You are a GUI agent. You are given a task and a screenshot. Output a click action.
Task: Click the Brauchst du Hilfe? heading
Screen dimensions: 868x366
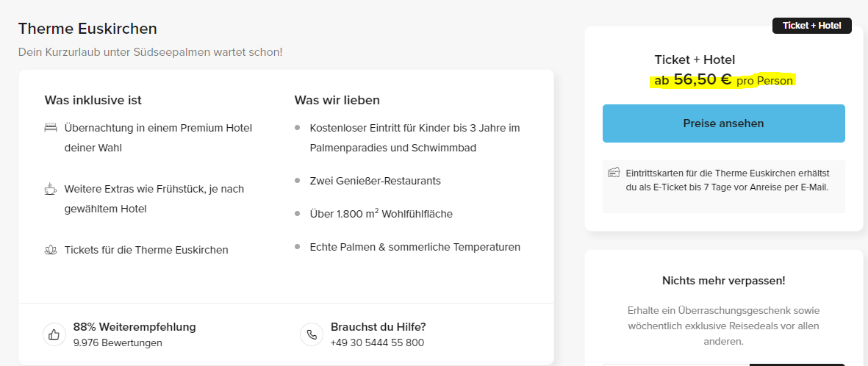[x=378, y=327]
